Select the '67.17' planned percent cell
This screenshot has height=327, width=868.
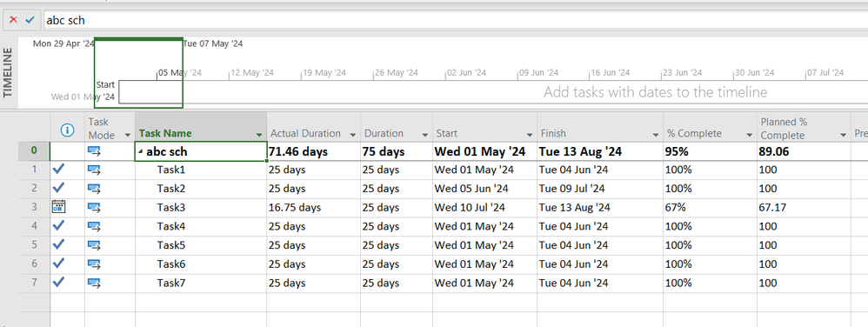click(x=804, y=208)
